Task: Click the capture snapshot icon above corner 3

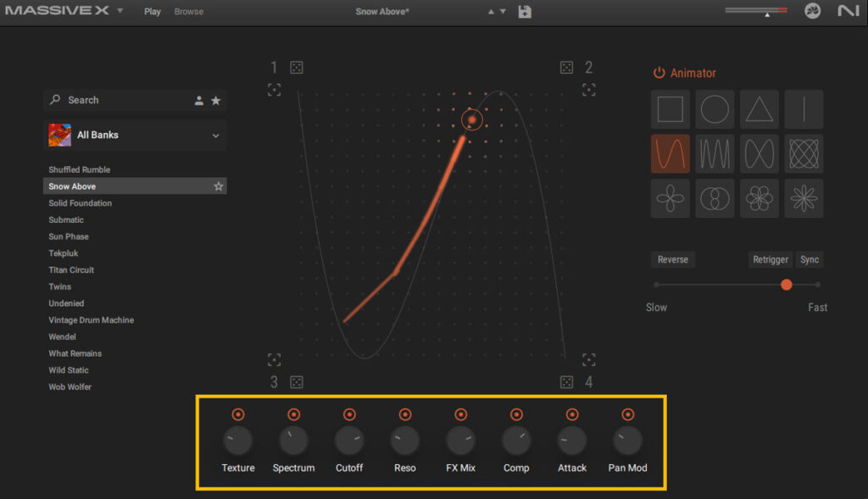Action: [274, 360]
